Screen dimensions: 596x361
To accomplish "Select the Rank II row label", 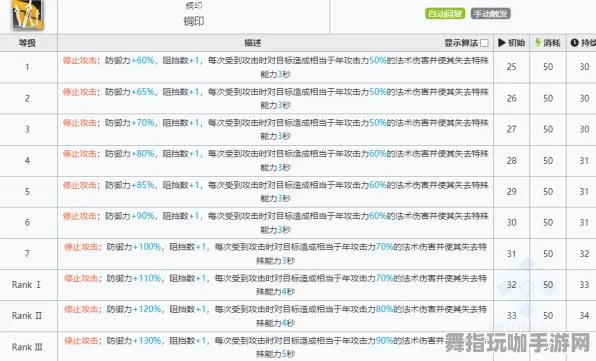I will [x=27, y=316].
